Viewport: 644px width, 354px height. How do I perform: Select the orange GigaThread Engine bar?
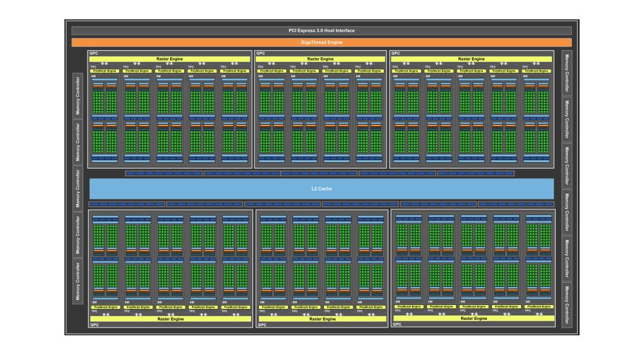[x=321, y=42]
